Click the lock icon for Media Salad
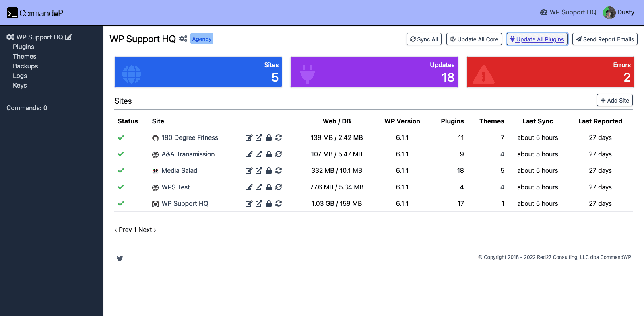This screenshot has height=316, width=644. pyautogui.click(x=268, y=170)
